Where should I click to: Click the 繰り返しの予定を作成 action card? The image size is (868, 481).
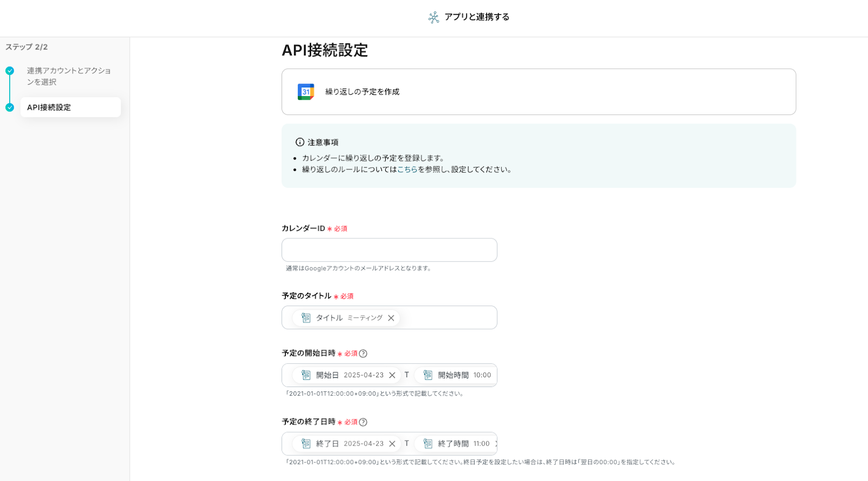pyautogui.click(x=538, y=92)
